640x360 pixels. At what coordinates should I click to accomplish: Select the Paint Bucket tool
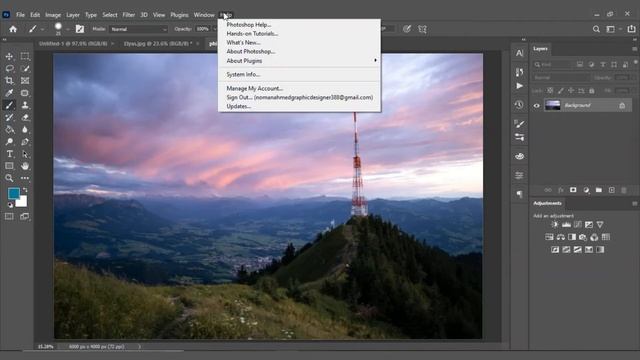tap(9, 129)
